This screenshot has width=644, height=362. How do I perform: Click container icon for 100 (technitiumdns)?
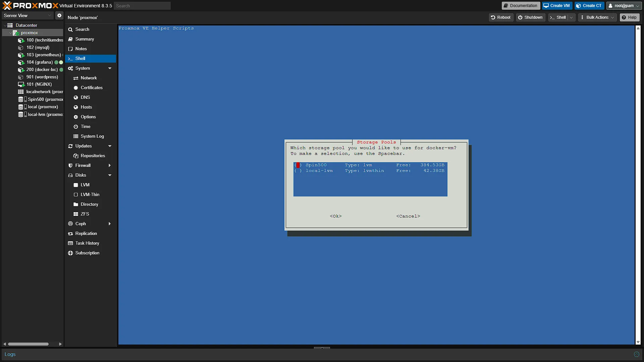pos(21,40)
